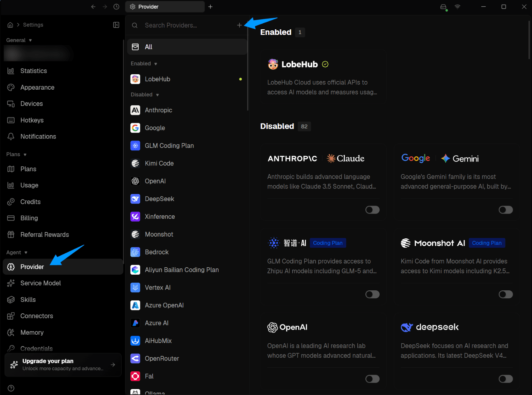This screenshot has width=532, height=395.
Task: Click the home icon in the breadcrumb
Action: (x=10, y=25)
